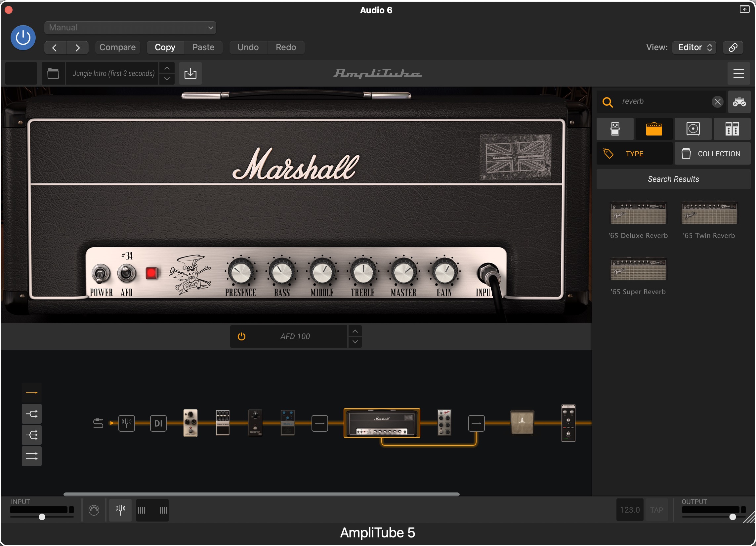This screenshot has width=756, height=546.
Task: Select the DI block in signal chain
Action: (x=158, y=423)
